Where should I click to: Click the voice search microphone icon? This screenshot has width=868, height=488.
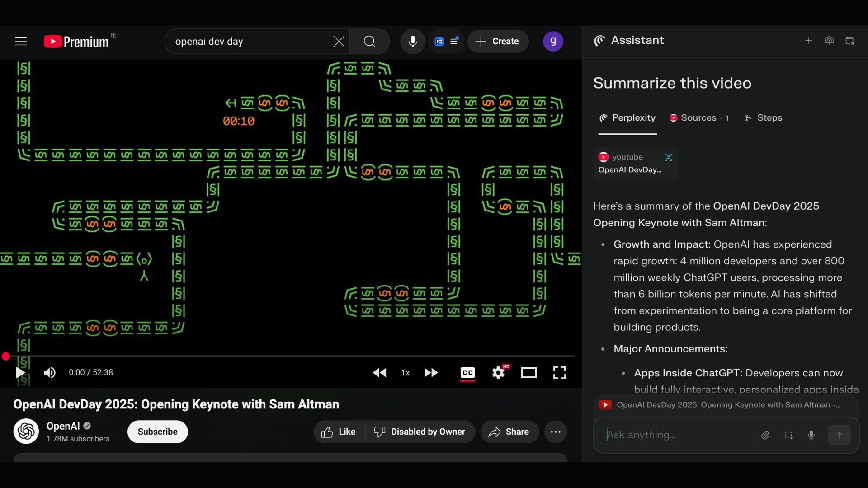pos(412,41)
